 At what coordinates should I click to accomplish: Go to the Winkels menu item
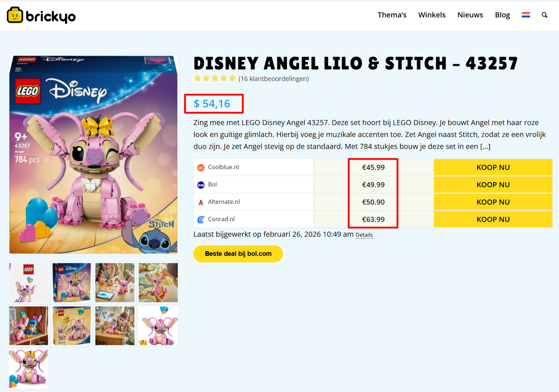[x=432, y=15]
